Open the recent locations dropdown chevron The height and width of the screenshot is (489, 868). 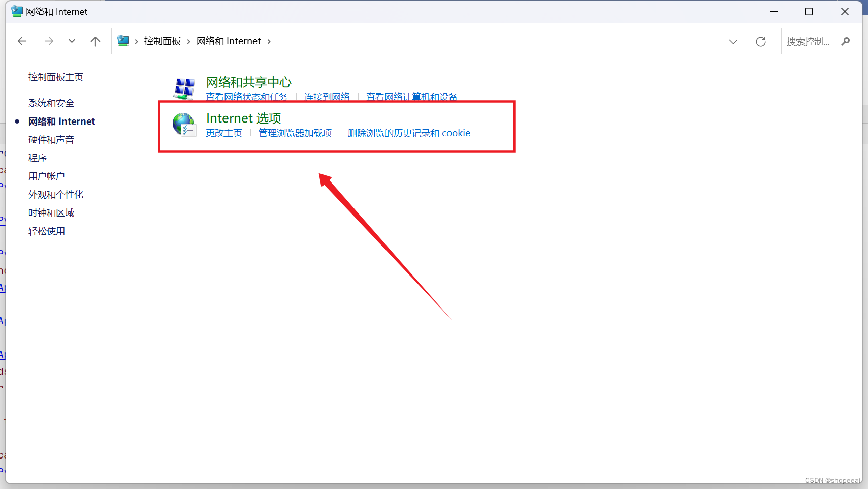pos(72,41)
